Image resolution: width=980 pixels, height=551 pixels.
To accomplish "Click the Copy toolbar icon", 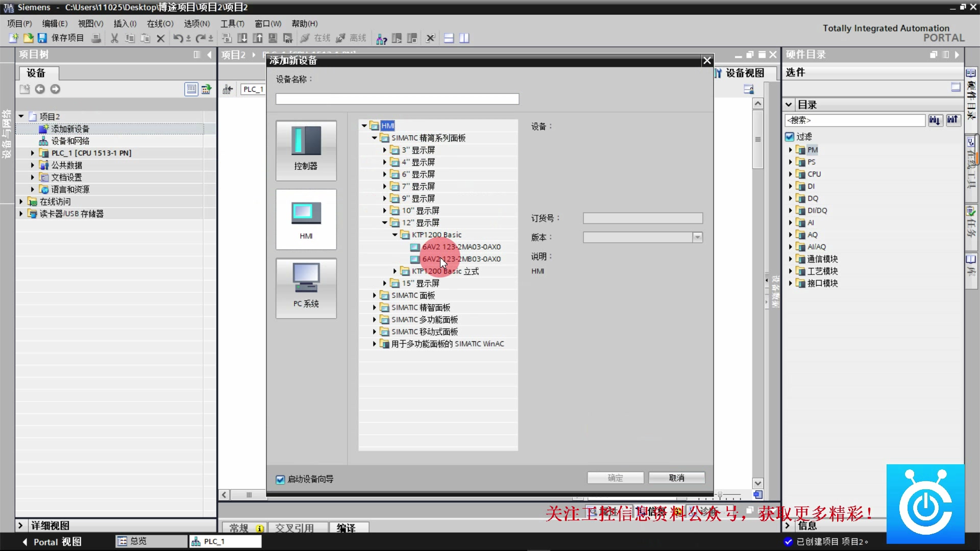I will 130,38.
